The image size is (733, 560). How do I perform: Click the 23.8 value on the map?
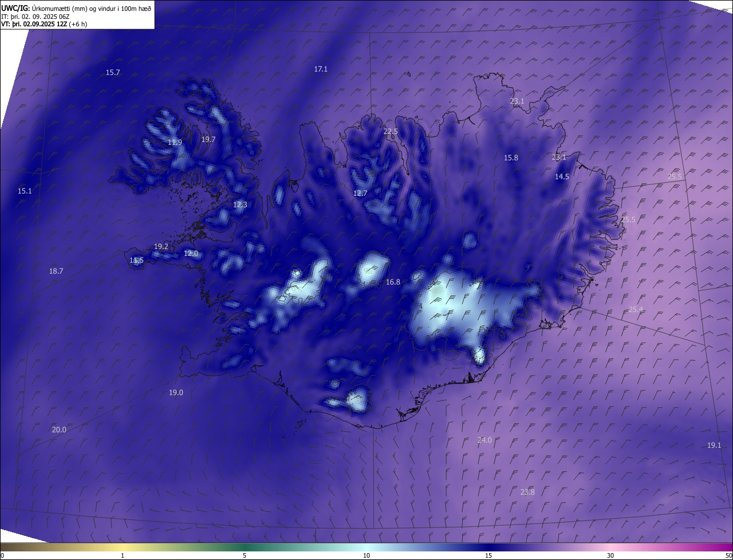coord(527,492)
